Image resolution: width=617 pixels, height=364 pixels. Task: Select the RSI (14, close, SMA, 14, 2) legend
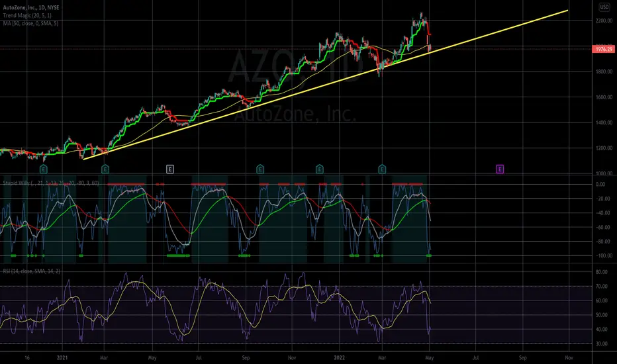(x=32, y=271)
